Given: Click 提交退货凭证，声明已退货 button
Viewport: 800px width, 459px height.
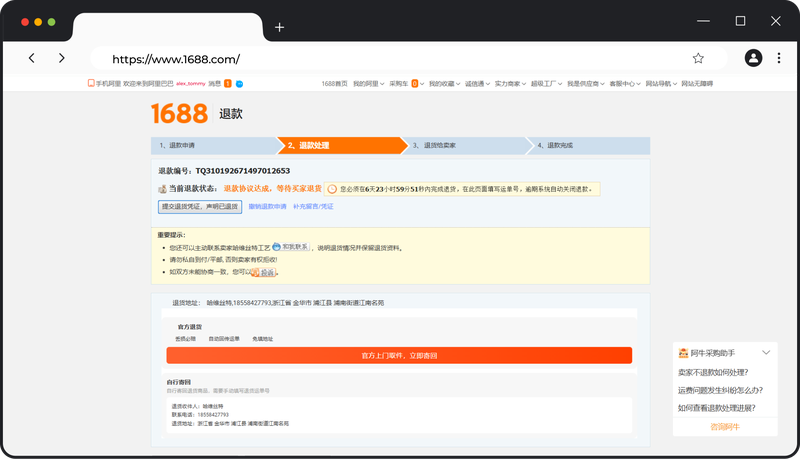Looking at the screenshot, I should [200, 207].
